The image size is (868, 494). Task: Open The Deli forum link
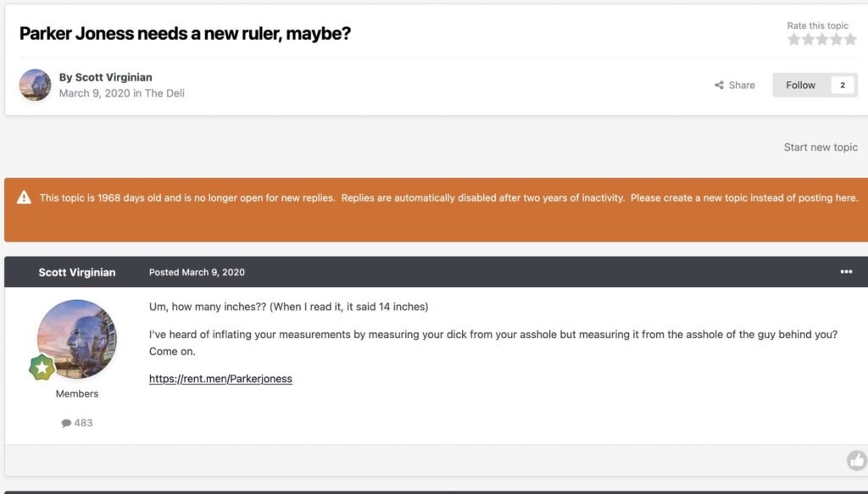coord(164,93)
